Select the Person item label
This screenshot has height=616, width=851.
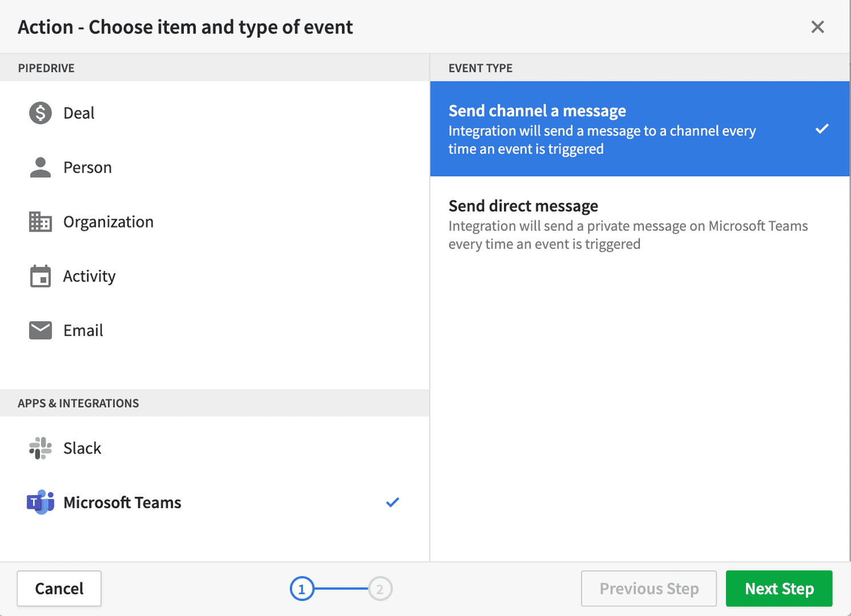87,167
